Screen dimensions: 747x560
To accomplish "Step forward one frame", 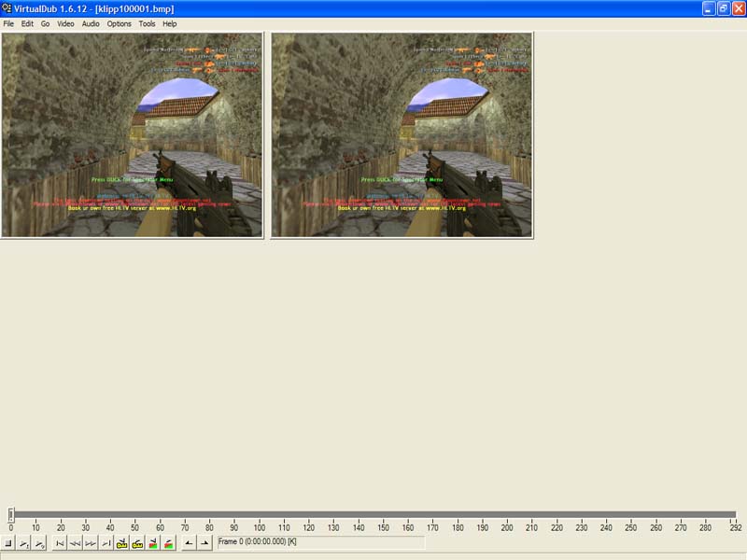I will click(91, 543).
